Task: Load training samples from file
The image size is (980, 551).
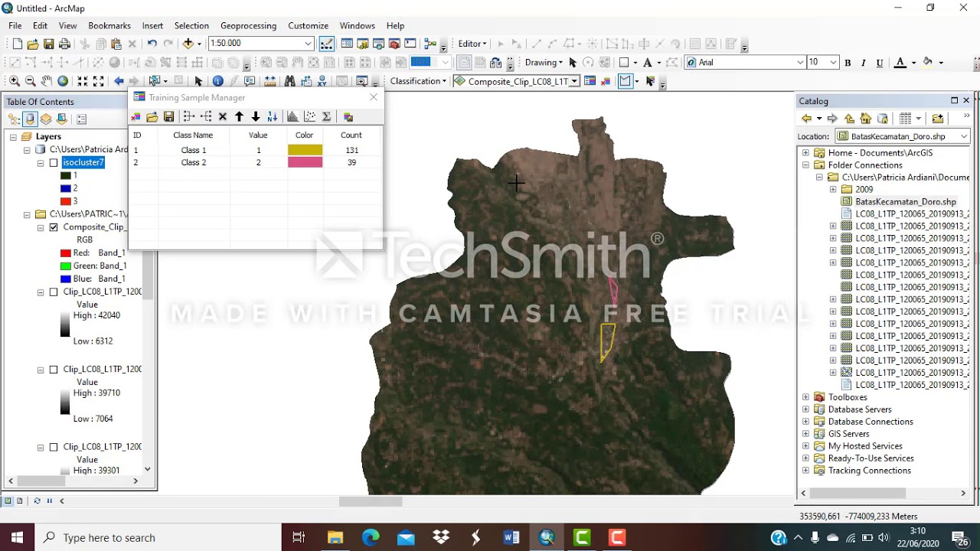Action: coord(152,117)
